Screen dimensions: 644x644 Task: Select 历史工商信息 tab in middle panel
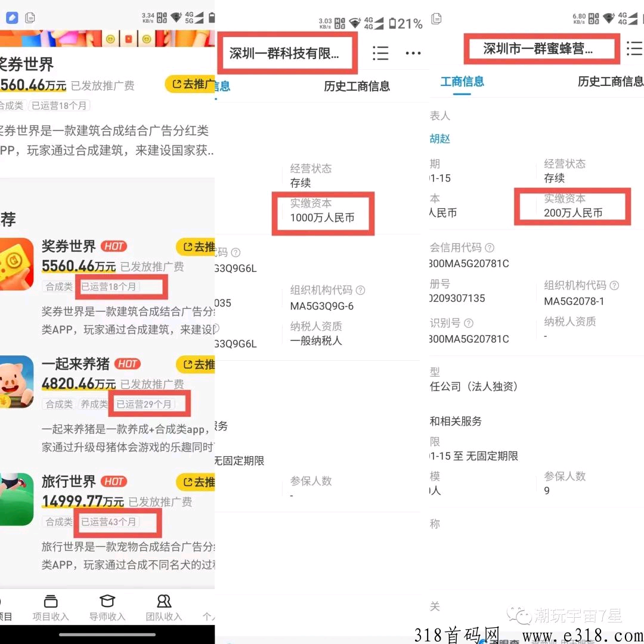click(x=357, y=86)
